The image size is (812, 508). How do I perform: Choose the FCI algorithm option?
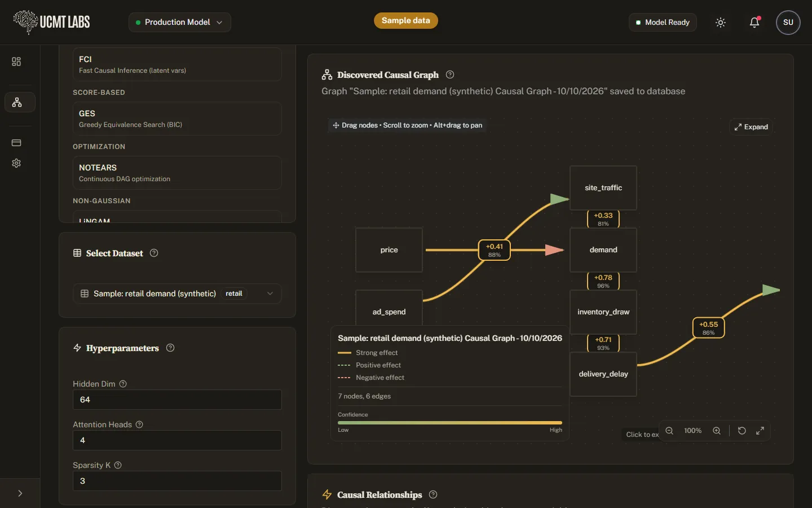point(177,64)
